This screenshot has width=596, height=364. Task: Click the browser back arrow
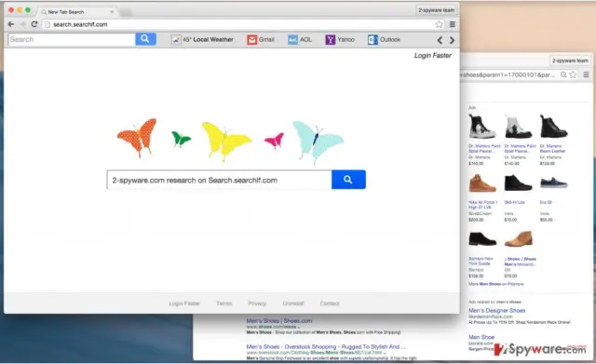[x=11, y=24]
